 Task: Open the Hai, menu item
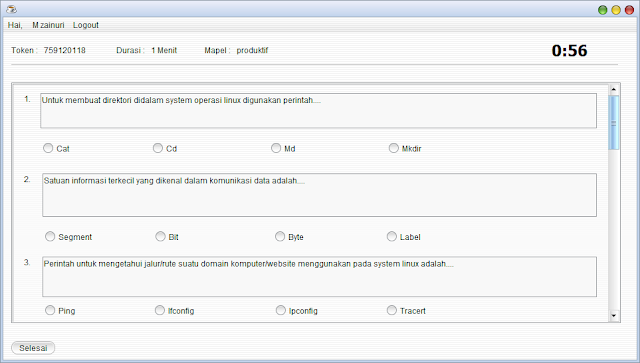(15, 25)
